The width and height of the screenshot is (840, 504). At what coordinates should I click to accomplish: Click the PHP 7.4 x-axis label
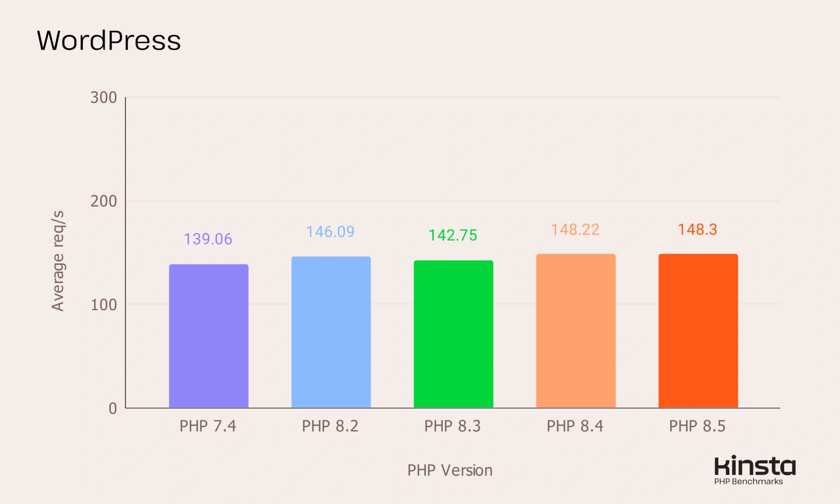(208, 426)
